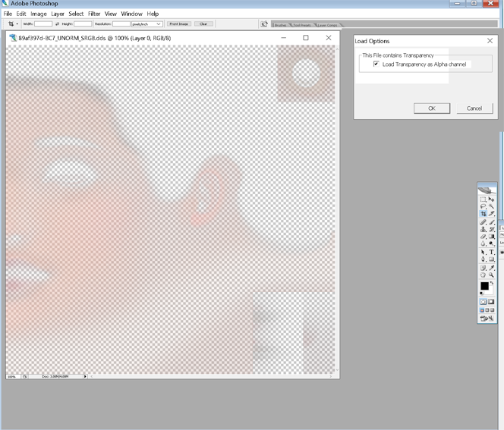Open the Select menu
Viewport: 504px width, 430px height.
tap(76, 14)
